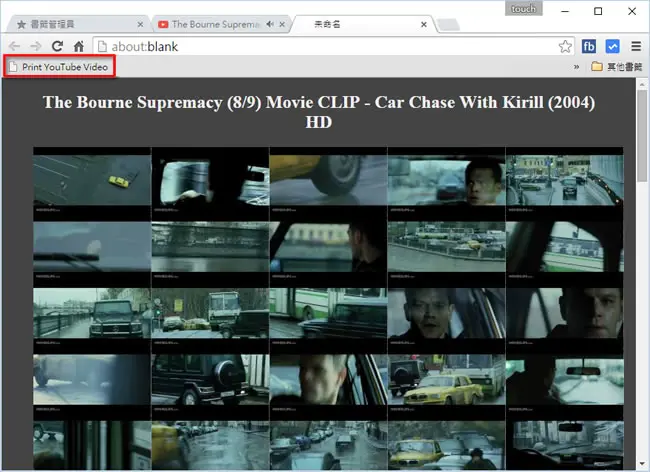Expand hidden bookmarks with the double chevron
The width and height of the screenshot is (650, 472).
(x=576, y=67)
